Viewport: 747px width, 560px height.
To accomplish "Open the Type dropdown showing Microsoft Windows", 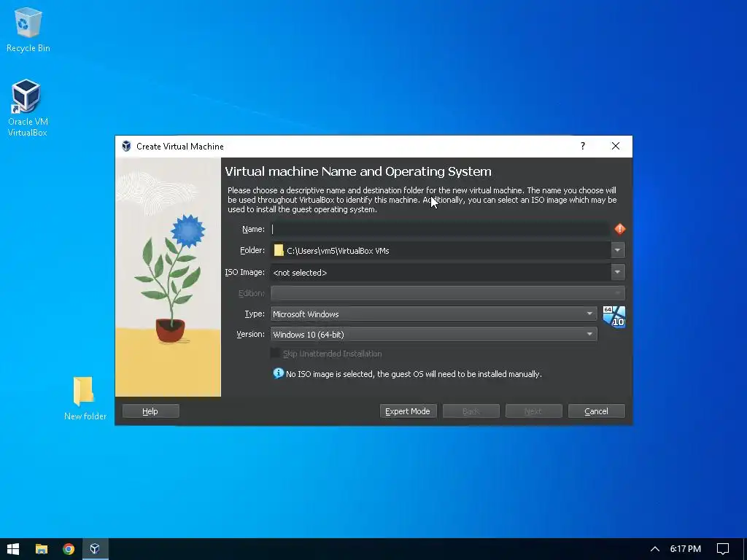I will 433,314.
